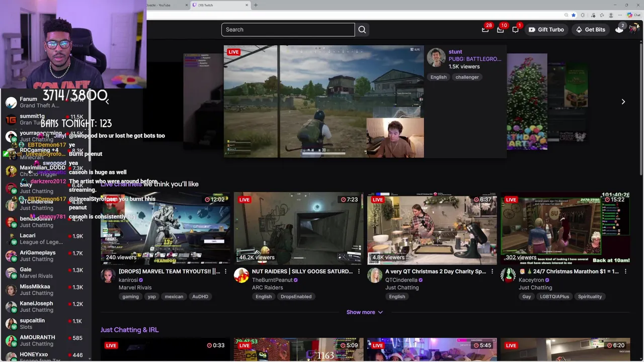Screen dimensions: 644x362
Task: Open the Just Chatting & IRL heading link
Action: (x=129, y=330)
